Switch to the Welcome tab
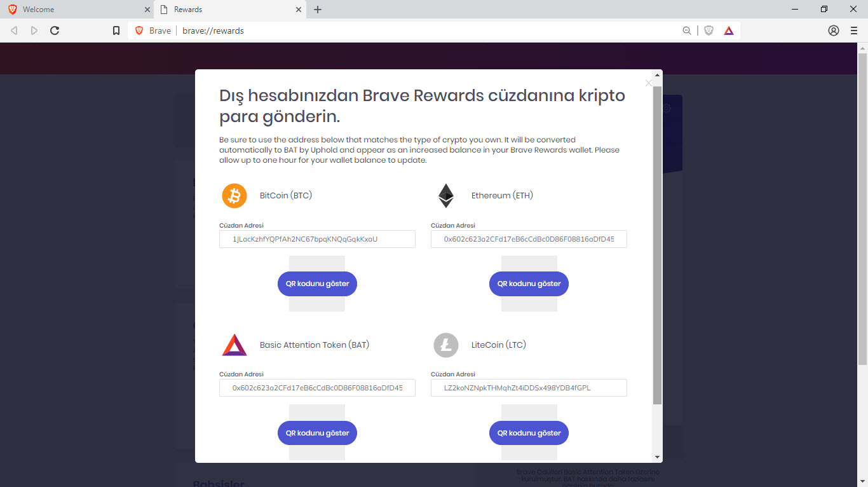This screenshot has width=868, height=487. [x=77, y=10]
